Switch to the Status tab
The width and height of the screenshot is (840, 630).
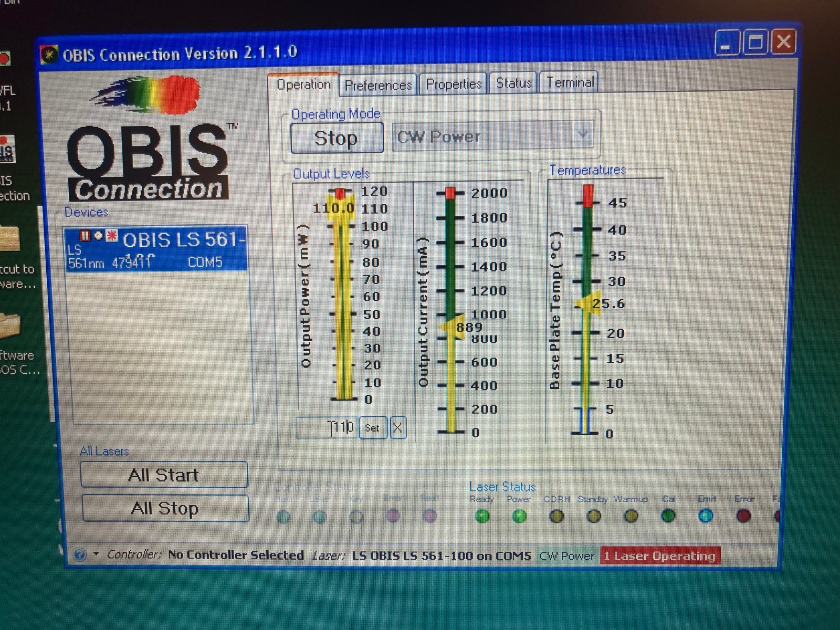click(x=513, y=83)
